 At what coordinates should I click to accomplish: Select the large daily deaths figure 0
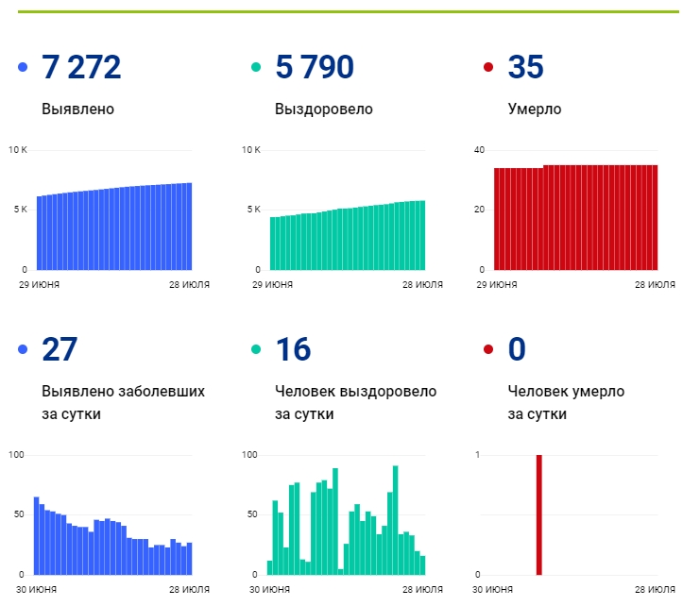(517, 349)
